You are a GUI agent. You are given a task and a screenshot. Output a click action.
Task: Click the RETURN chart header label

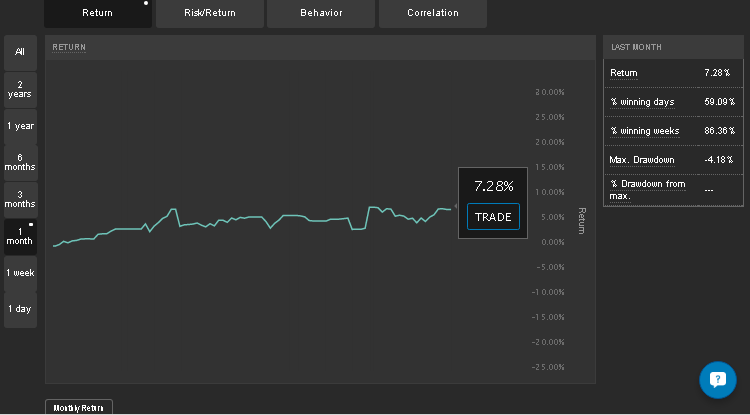point(69,47)
